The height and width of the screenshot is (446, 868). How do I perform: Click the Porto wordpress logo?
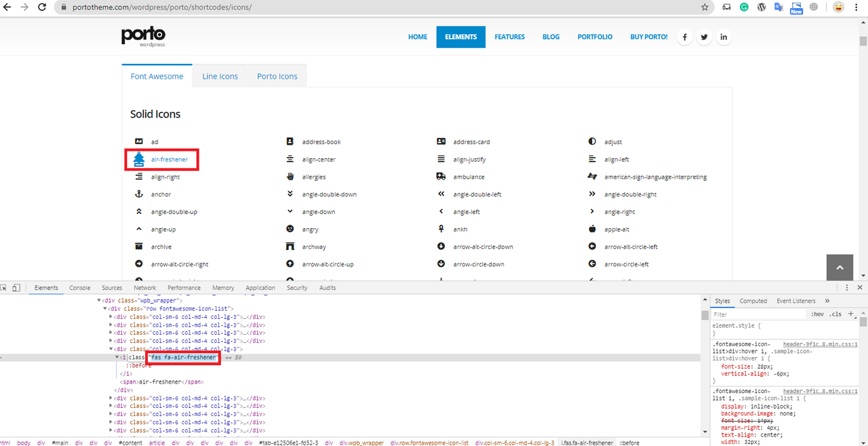click(x=143, y=37)
